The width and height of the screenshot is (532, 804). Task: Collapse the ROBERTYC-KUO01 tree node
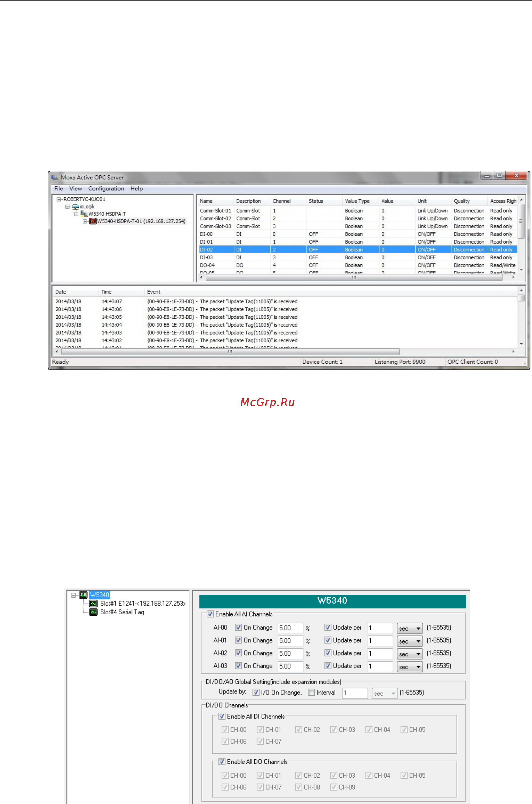(59, 199)
